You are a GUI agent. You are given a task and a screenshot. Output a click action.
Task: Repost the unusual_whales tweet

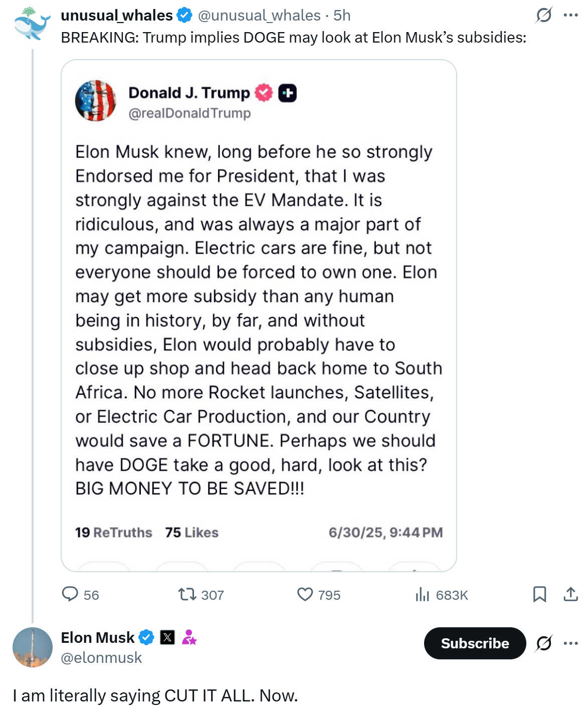[x=187, y=594]
